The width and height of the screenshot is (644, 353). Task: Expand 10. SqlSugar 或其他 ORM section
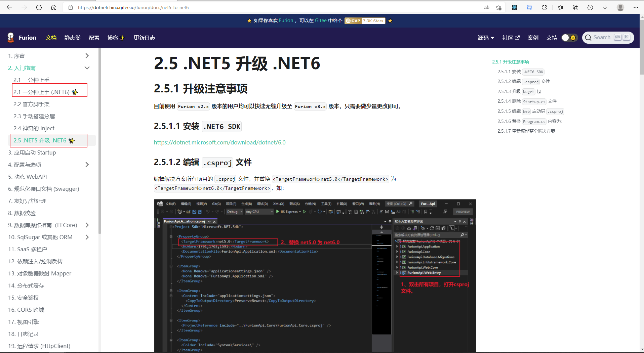click(x=87, y=237)
